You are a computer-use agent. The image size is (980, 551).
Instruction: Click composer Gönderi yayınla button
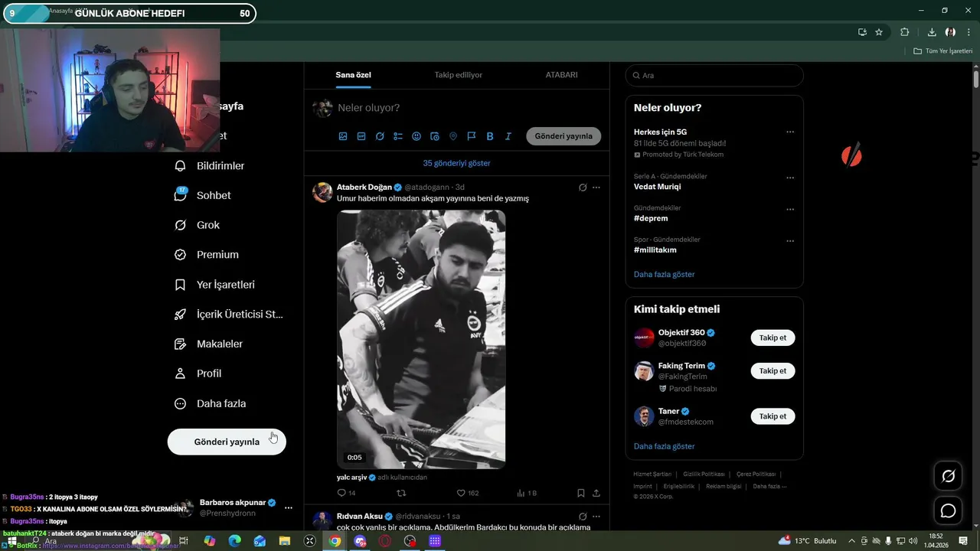click(563, 136)
